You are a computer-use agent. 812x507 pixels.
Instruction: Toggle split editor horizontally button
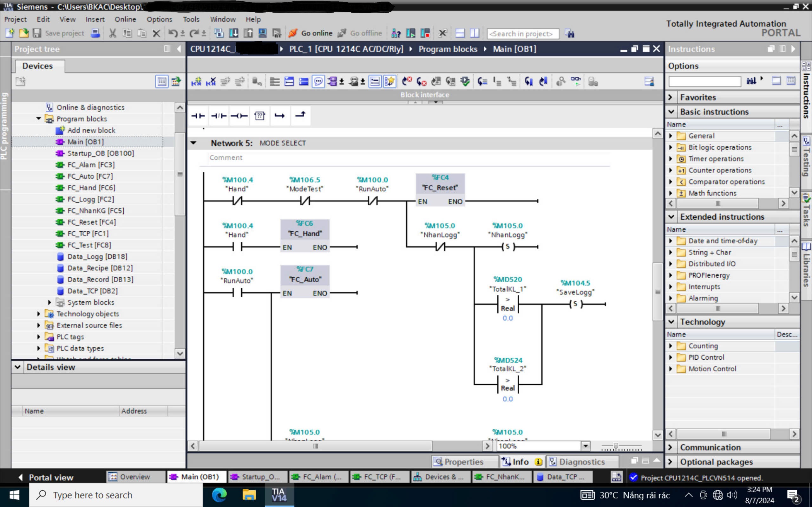click(460, 33)
